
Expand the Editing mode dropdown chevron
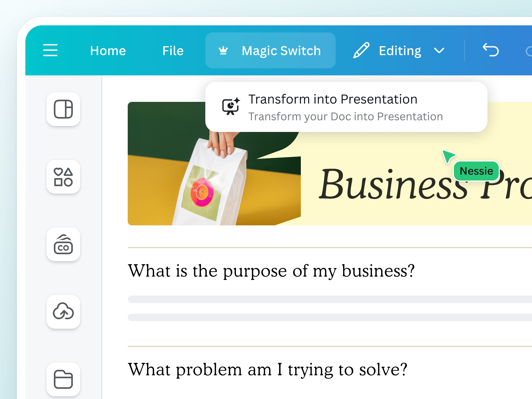click(x=439, y=51)
